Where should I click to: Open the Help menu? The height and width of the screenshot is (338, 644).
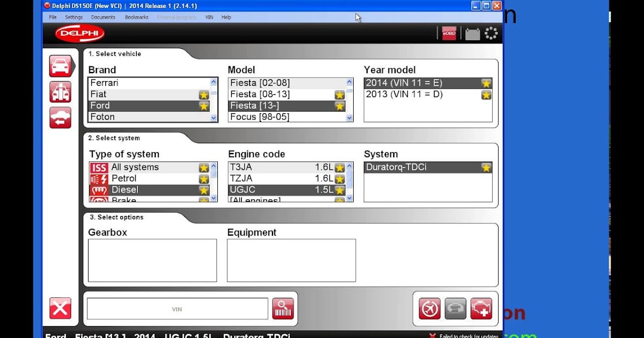tap(226, 17)
